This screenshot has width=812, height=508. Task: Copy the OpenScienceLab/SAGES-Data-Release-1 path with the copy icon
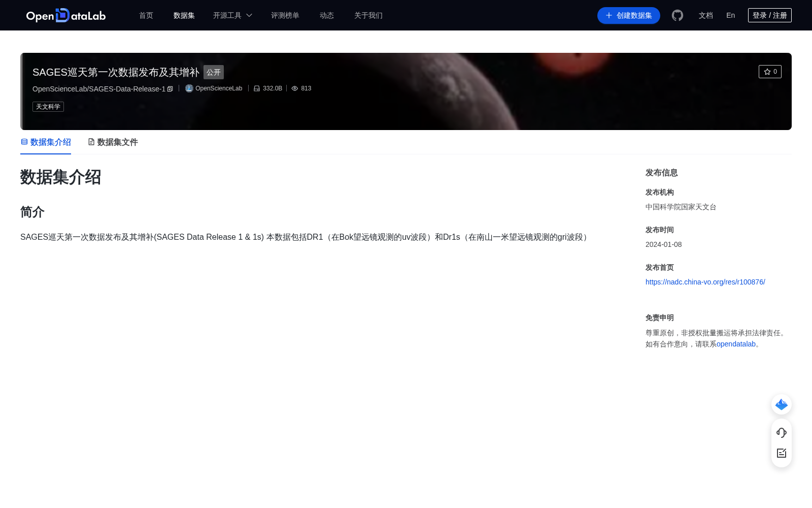tap(170, 89)
